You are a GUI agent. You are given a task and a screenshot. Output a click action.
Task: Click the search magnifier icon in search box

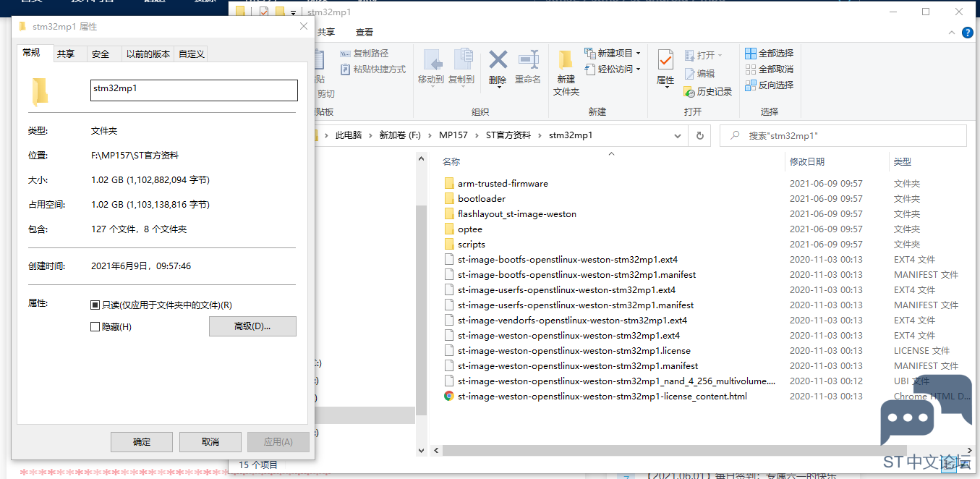[735, 135]
